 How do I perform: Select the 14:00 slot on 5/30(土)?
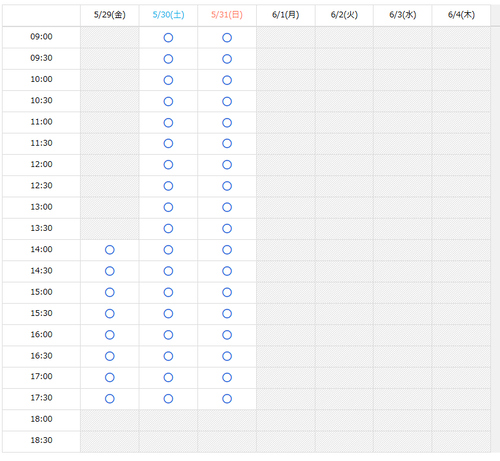pos(168,250)
